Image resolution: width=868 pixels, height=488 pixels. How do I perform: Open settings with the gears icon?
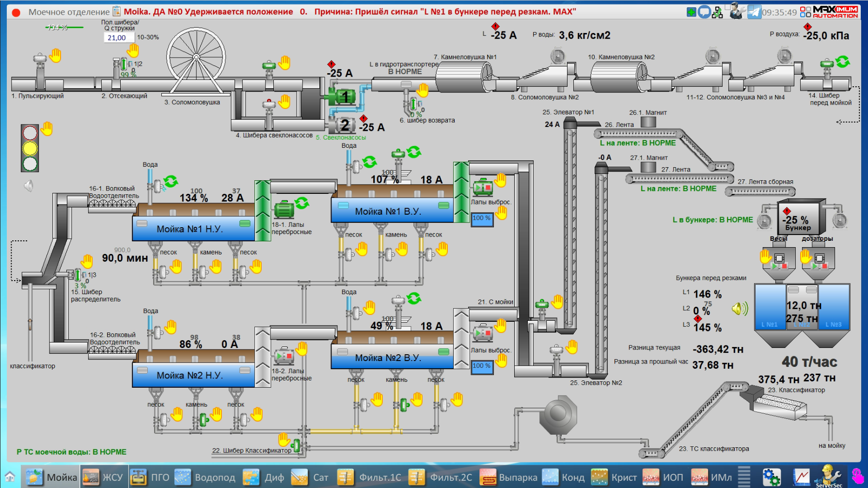[771, 477]
